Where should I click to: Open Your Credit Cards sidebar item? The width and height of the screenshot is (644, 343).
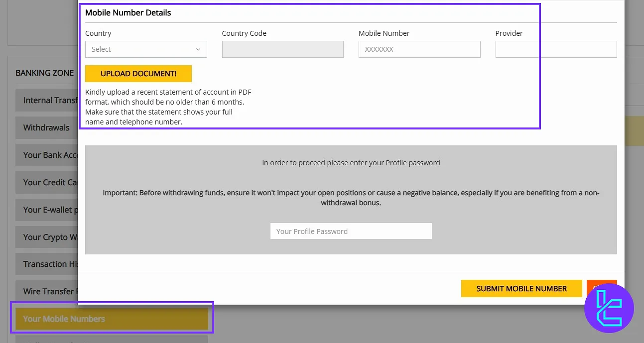(47, 182)
